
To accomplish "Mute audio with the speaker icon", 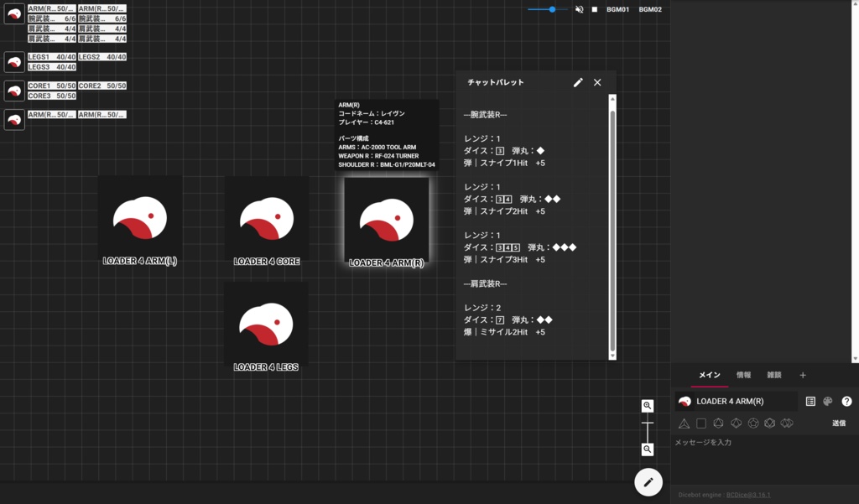I will coord(578,10).
